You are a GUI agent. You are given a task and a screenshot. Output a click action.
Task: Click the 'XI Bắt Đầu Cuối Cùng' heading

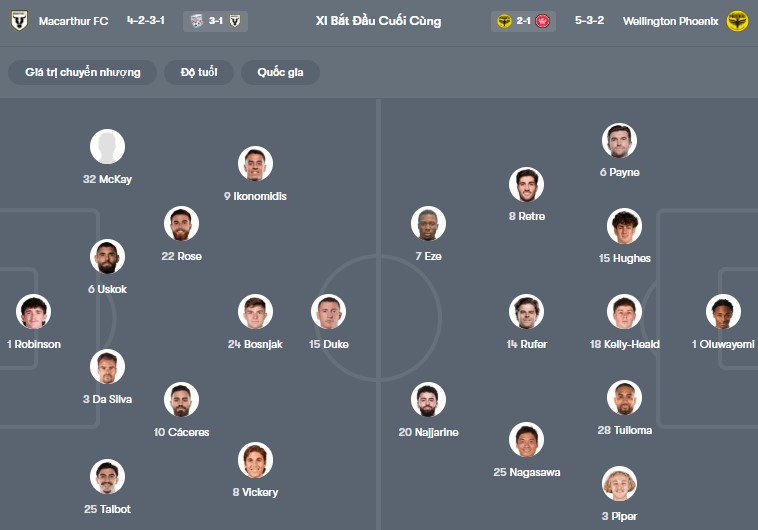click(x=378, y=20)
